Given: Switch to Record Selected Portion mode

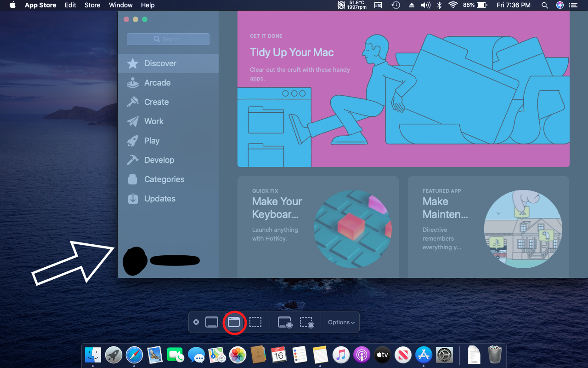Looking at the screenshot, I should (x=306, y=322).
